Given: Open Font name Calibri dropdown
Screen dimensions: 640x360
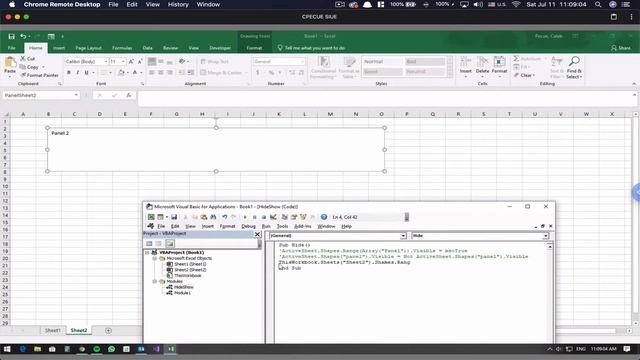Looking at the screenshot, I should 106,62.
